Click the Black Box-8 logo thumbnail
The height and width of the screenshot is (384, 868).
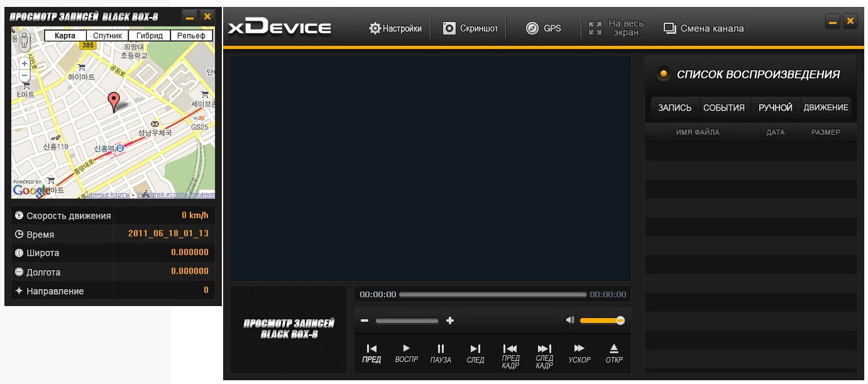(288, 329)
